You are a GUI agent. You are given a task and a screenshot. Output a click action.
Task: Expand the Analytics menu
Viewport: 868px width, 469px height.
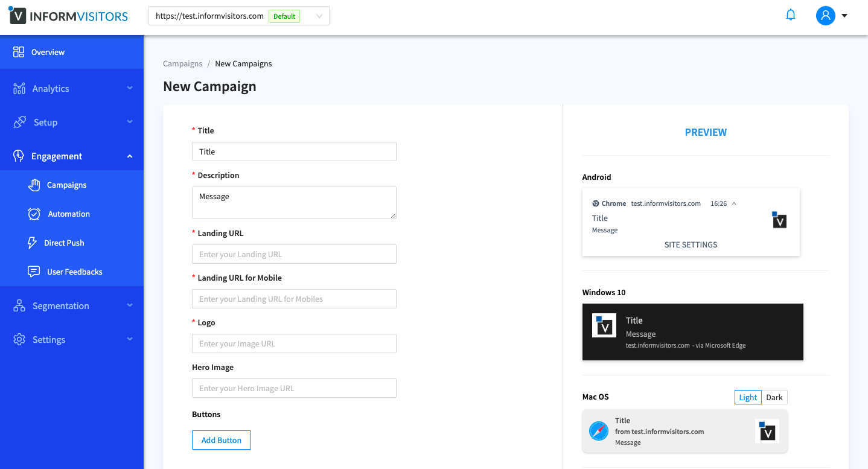72,89
